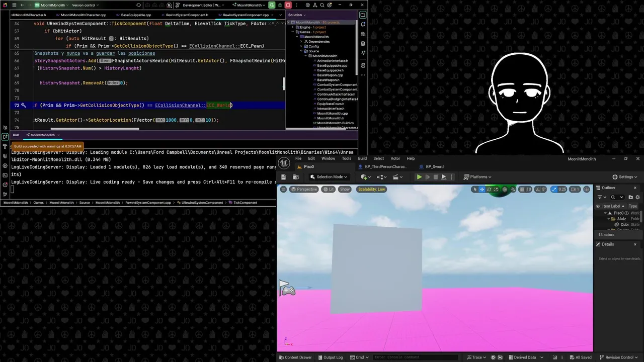Click Unreal save current level icon
The height and width of the screenshot is (362, 644).
[x=283, y=177]
